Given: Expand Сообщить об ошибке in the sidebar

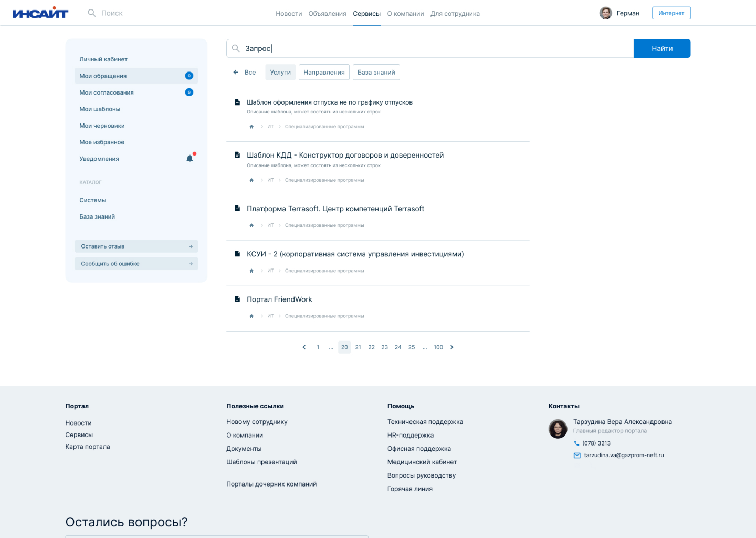Looking at the screenshot, I should (136, 264).
